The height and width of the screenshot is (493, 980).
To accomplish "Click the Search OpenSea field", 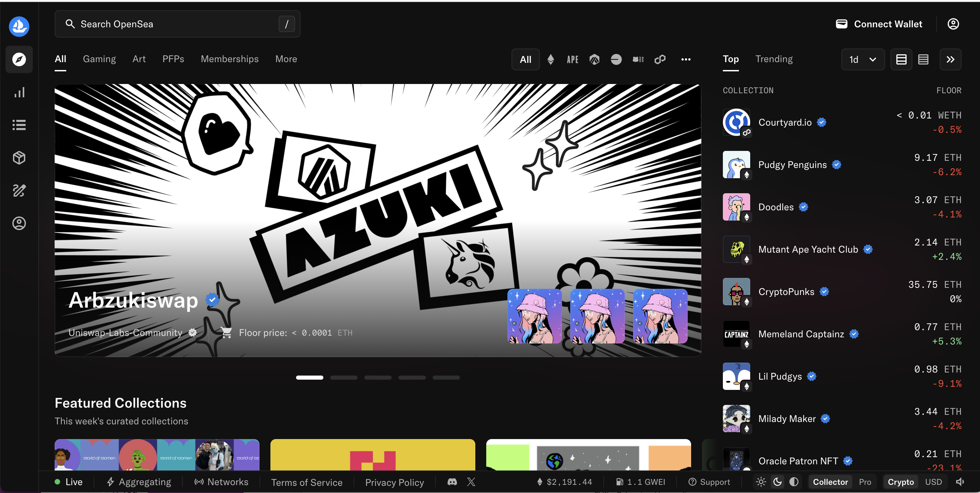I will coord(177,24).
